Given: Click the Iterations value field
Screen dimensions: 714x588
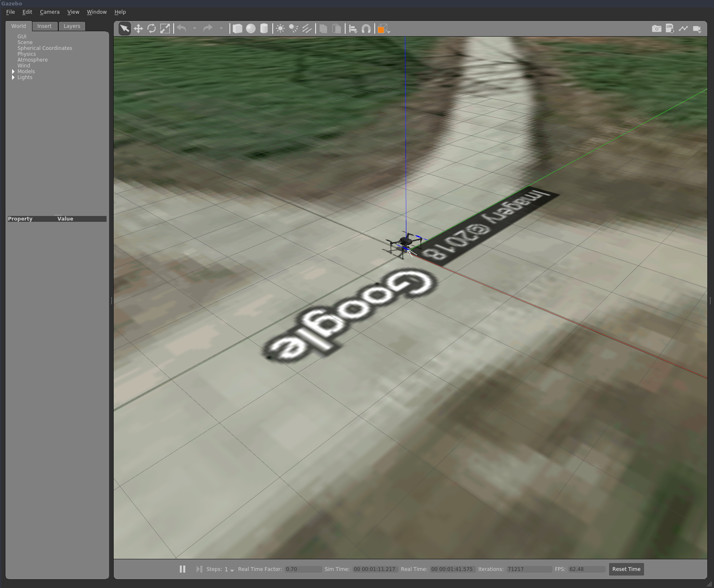Looking at the screenshot, I should pos(529,569).
